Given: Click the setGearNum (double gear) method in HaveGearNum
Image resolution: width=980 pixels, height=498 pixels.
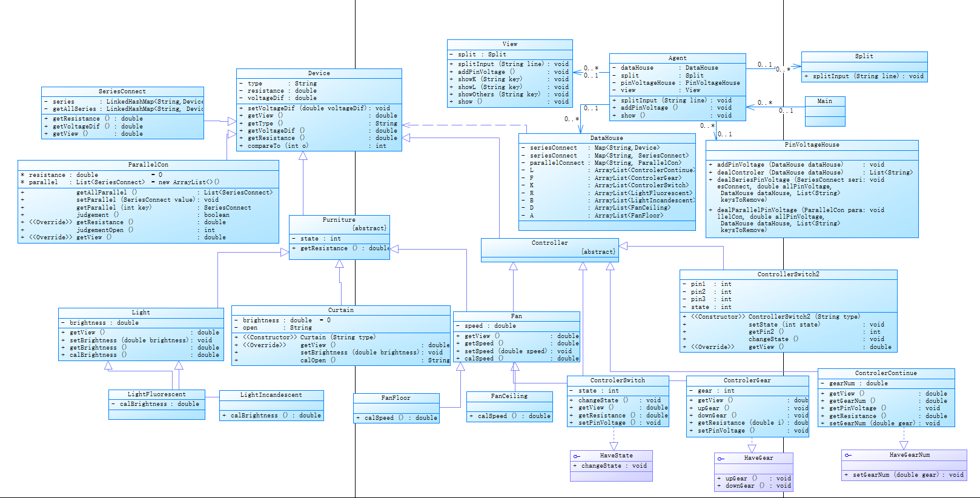Looking at the screenshot, I should coord(904,475).
